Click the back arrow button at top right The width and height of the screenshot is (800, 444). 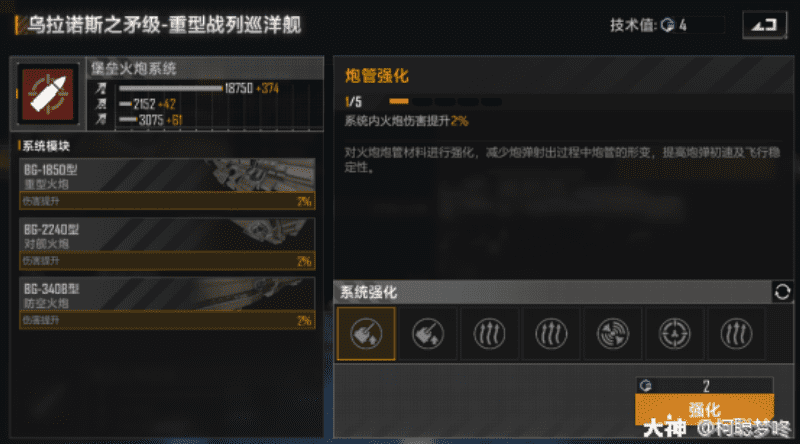point(764,24)
